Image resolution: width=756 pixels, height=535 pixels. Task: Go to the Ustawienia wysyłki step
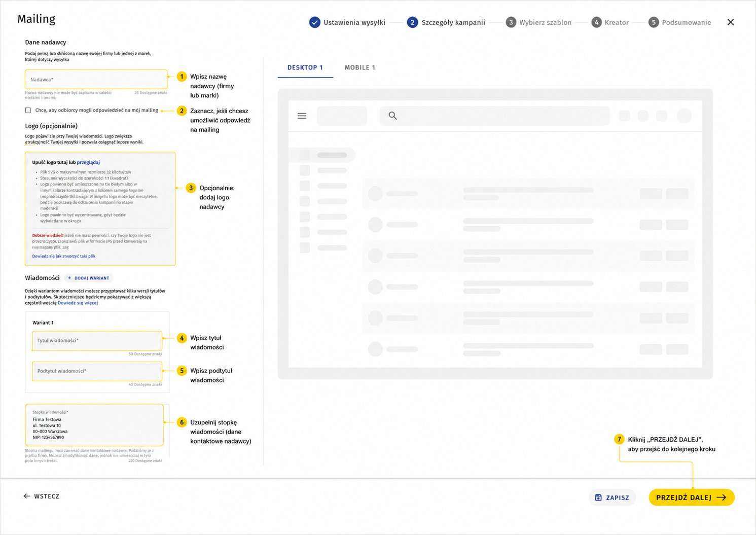pyautogui.click(x=354, y=23)
